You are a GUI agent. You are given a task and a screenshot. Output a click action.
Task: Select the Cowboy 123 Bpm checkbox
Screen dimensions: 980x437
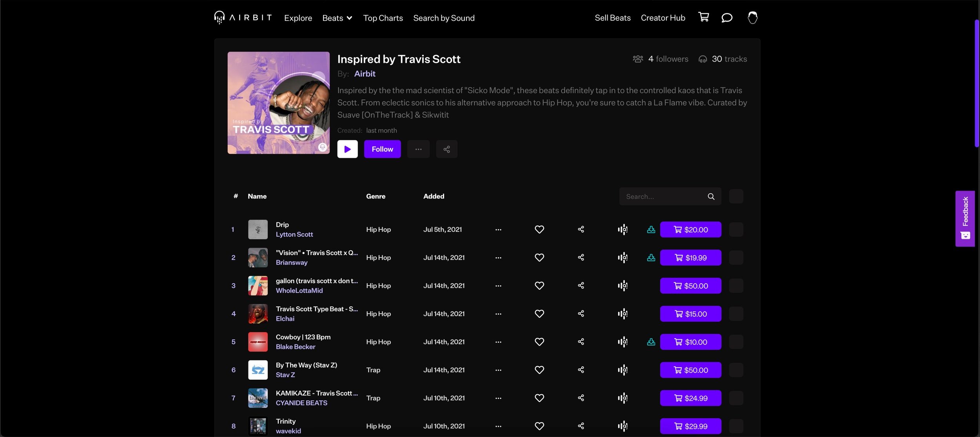coord(736,342)
